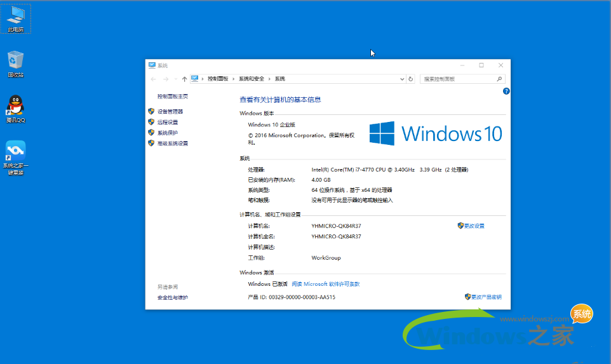Open 控制面板主页 link

[x=173, y=97]
